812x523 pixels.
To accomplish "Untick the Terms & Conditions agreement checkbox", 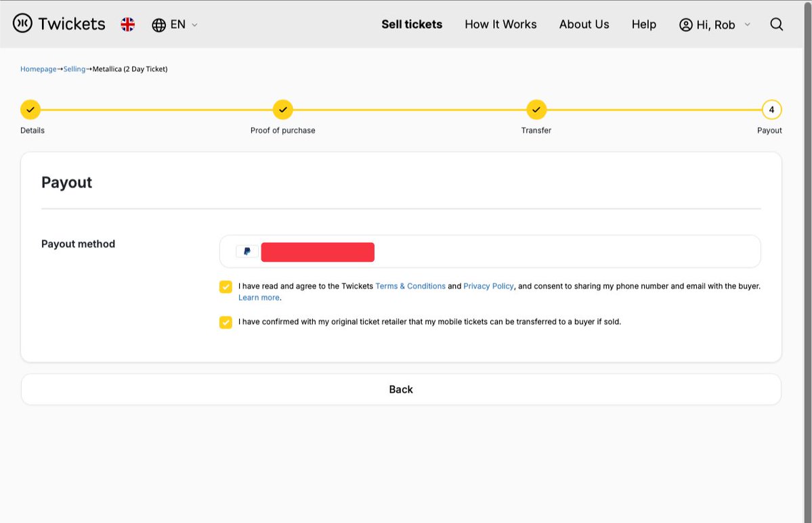I will [226, 287].
